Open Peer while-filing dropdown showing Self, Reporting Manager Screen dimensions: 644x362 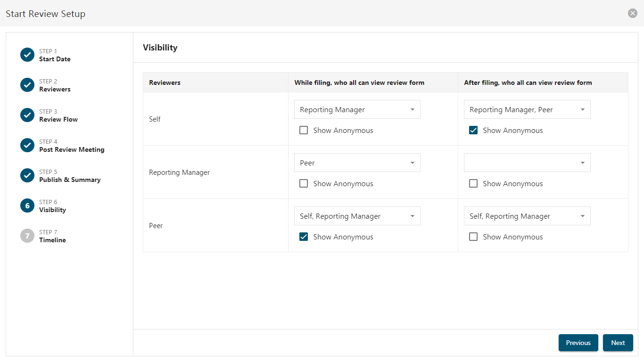357,216
